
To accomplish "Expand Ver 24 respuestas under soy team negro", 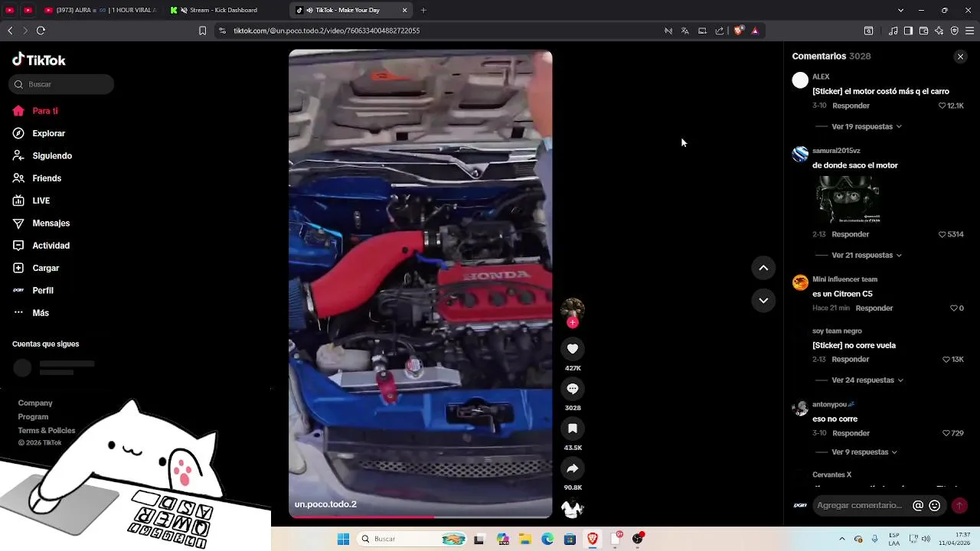I will (x=867, y=380).
